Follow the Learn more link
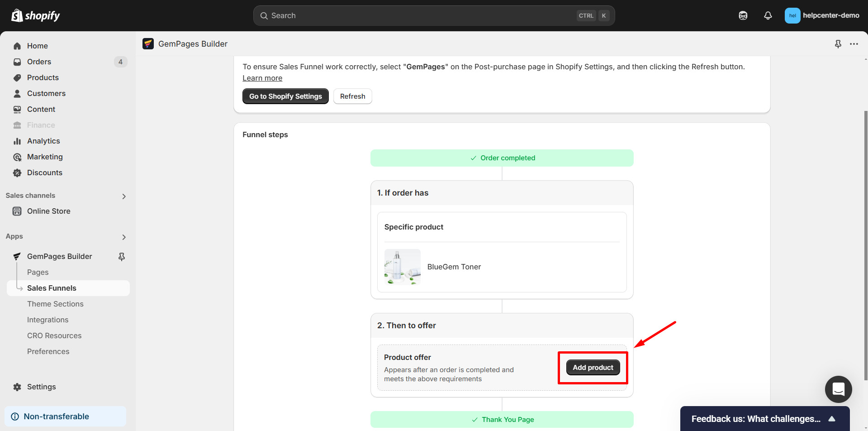 click(x=262, y=78)
